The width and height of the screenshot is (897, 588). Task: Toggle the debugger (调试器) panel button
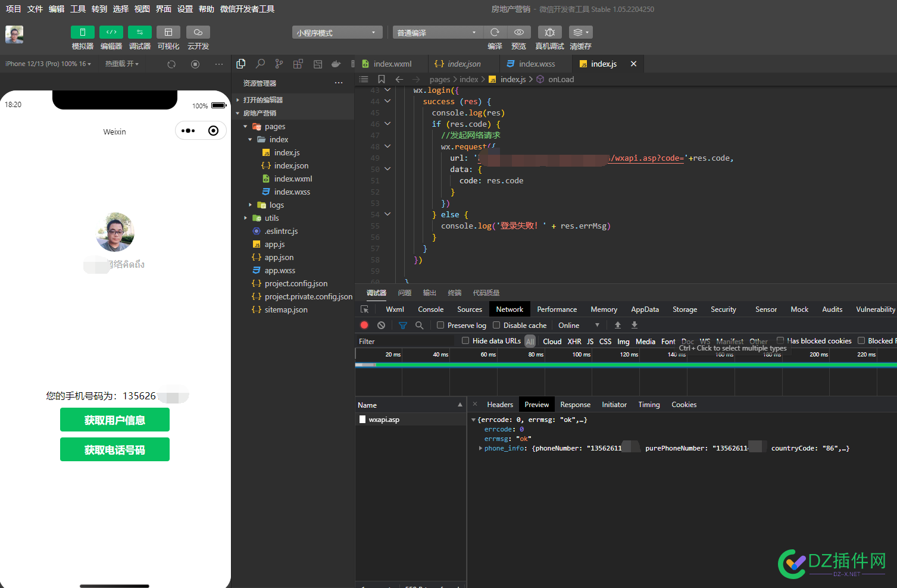(140, 32)
